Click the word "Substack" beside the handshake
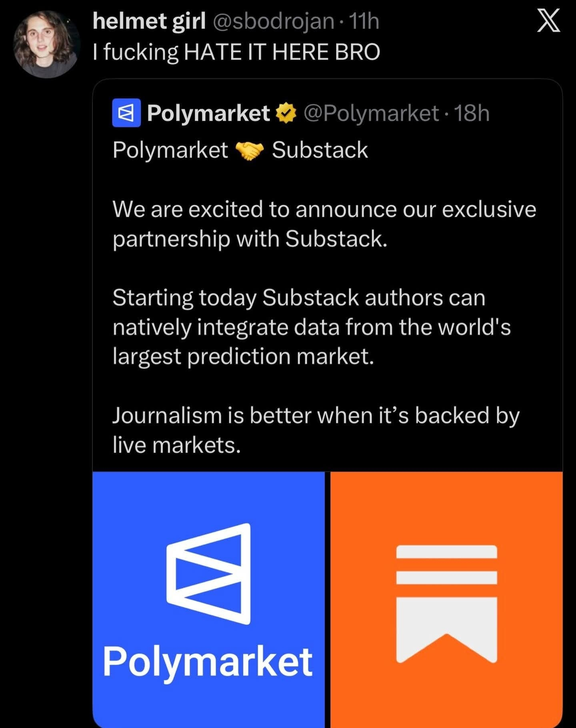This screenshot has width=576, height=728. tap(320, 150)
